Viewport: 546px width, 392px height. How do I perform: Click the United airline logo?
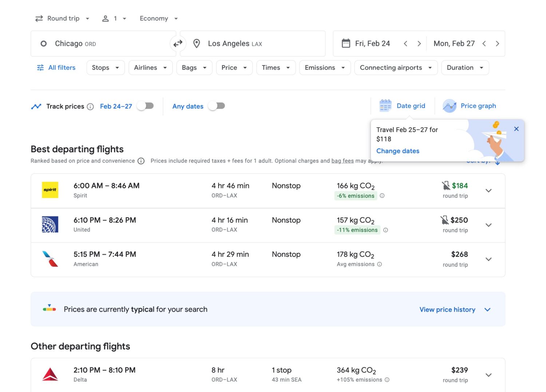50,224
